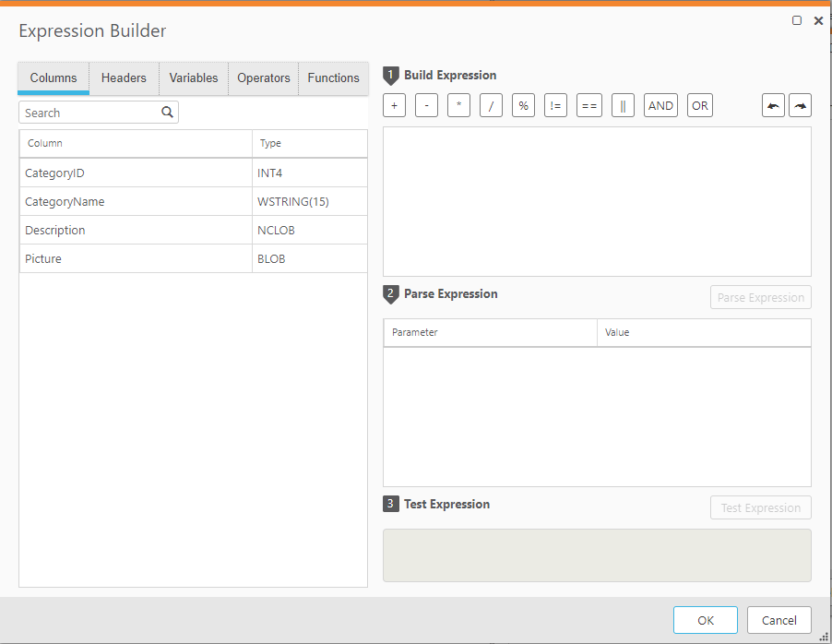
Task: Click the Parse Expression button
Action: click(760, 297)
